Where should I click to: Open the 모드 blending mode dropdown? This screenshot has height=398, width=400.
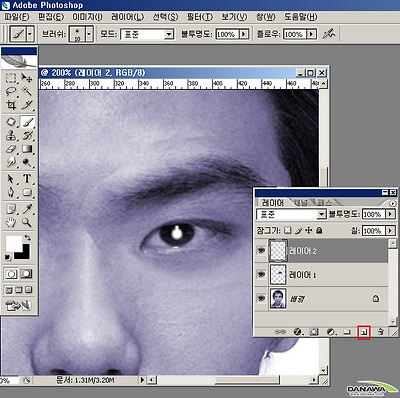[x=147, y=34]
